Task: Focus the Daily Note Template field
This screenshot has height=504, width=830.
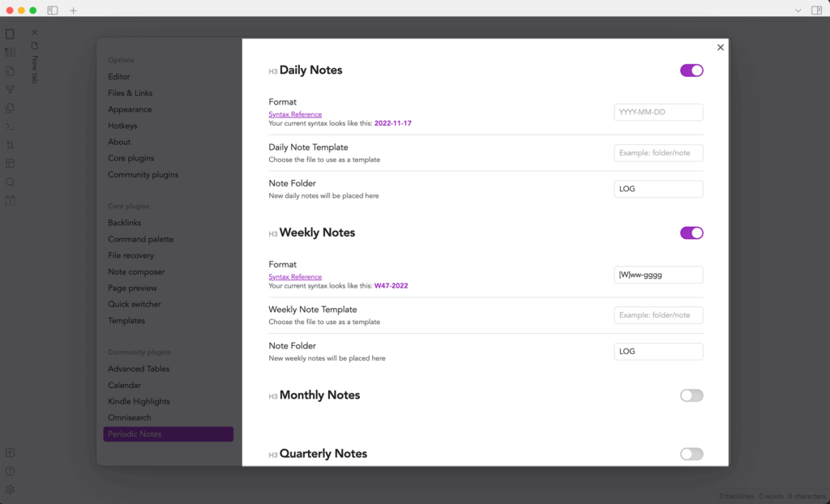Action: tap(658, 153)
